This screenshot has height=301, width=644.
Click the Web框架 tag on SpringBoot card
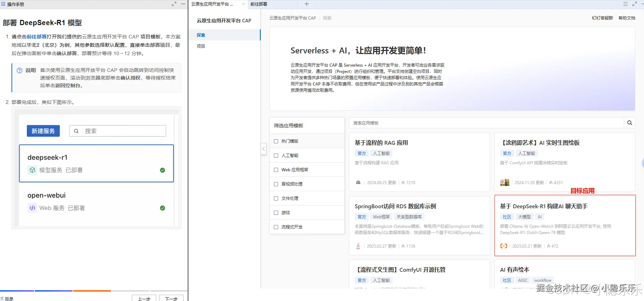pos(381,217)
